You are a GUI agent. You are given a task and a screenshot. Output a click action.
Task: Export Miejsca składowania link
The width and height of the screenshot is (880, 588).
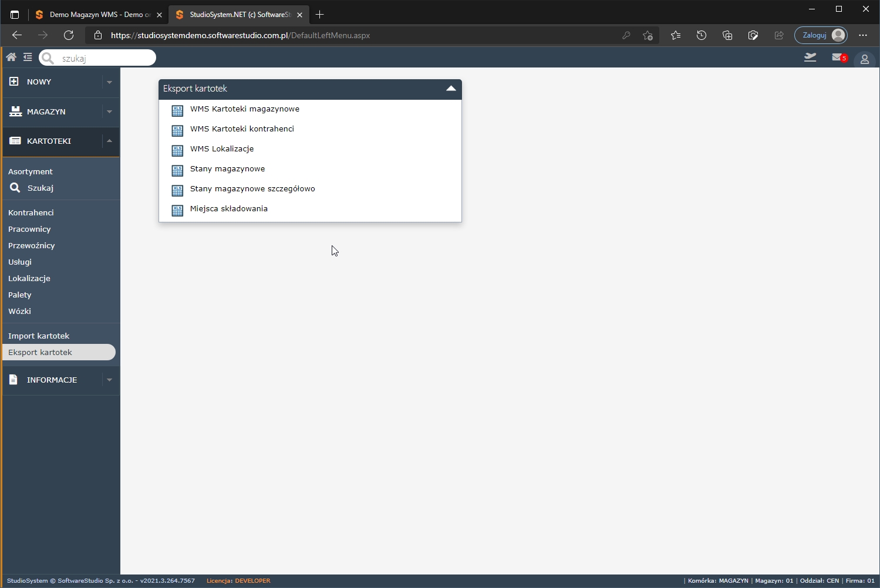click(x=229, y=209)
